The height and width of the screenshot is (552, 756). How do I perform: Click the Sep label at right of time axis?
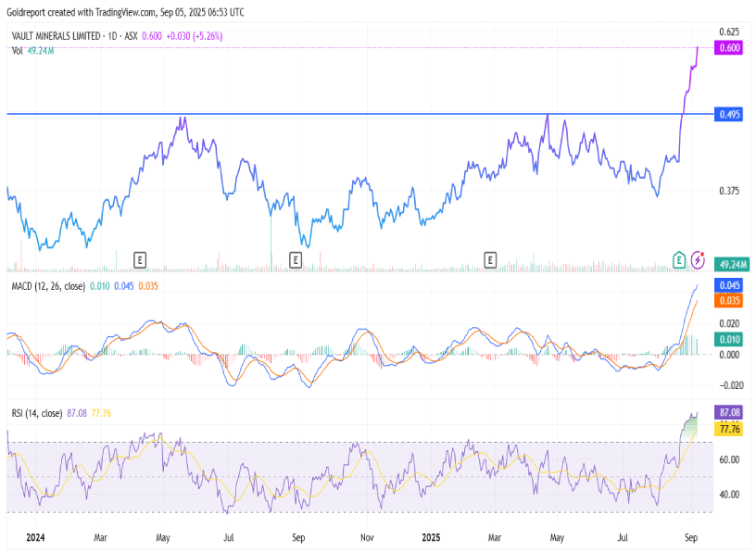pyautogui.click(x=691, y=537)
